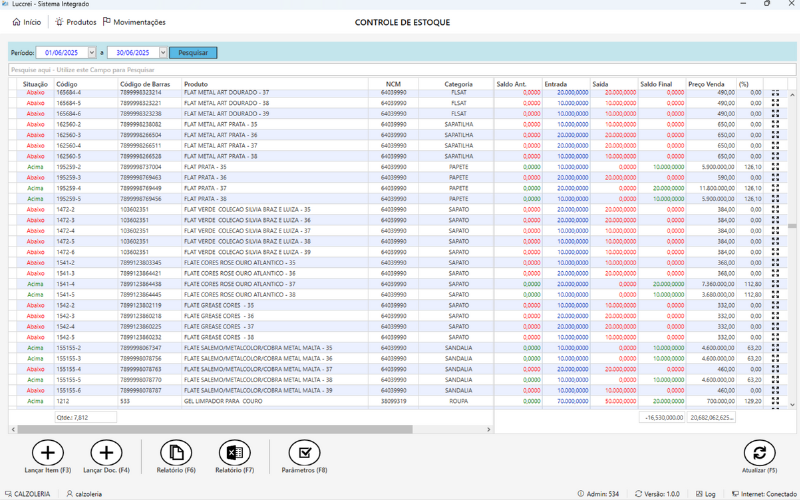Sort by Entrada column header
The image size is (800, 500).
click(x=556, y=84)
